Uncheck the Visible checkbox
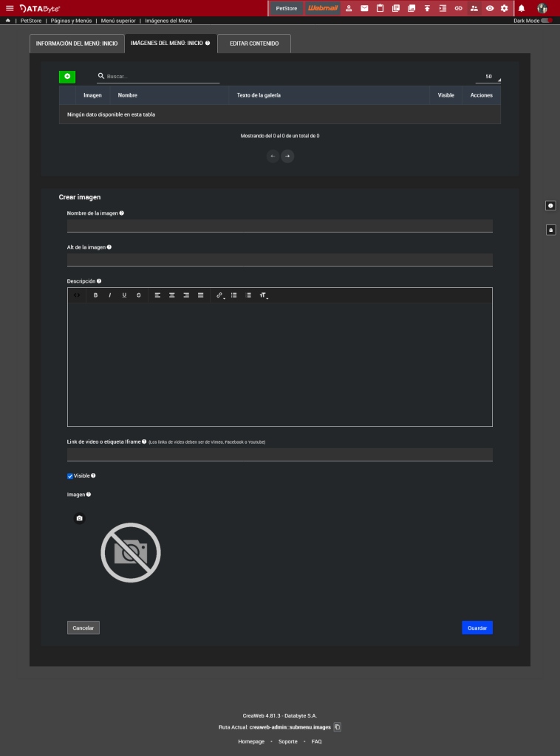The image size is (560, 756). pyautogui.click(x=70, y=476)
